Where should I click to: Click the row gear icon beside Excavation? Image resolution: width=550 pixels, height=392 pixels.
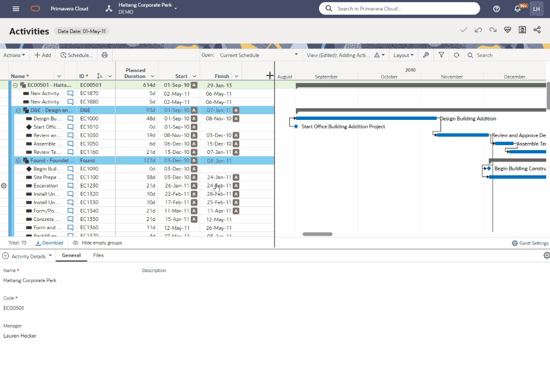click(4, 186)
